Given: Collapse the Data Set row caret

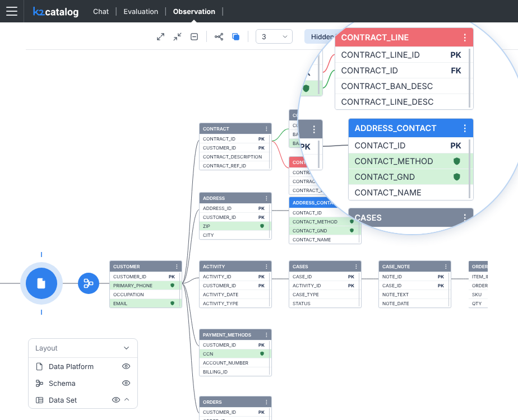Looking at the screenshot, I should 127,399.
